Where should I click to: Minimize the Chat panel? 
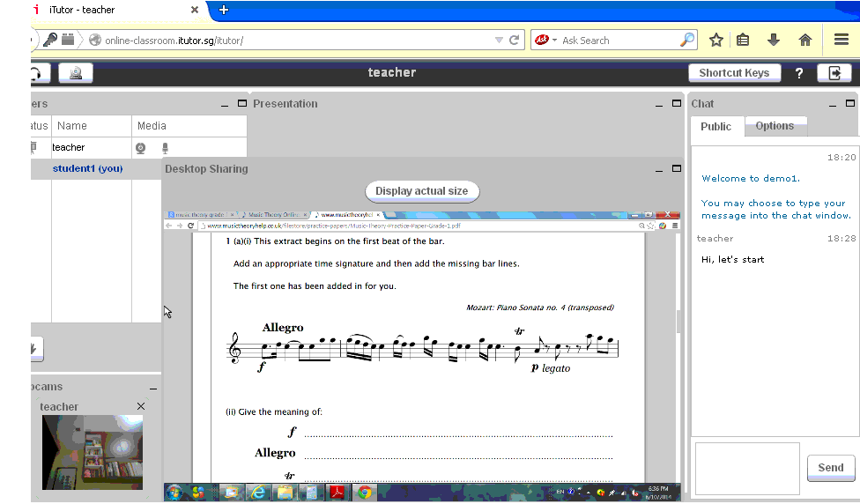click(833, 104)
